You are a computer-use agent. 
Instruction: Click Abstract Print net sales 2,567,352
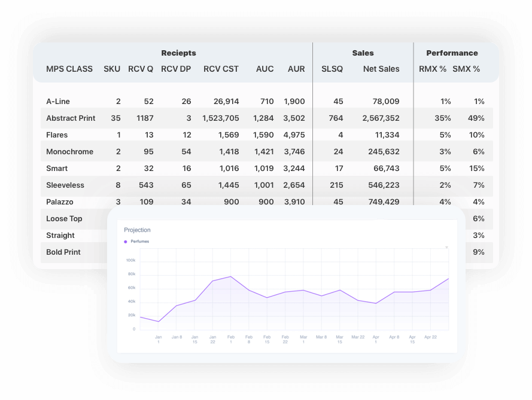(x=381, y=118)
